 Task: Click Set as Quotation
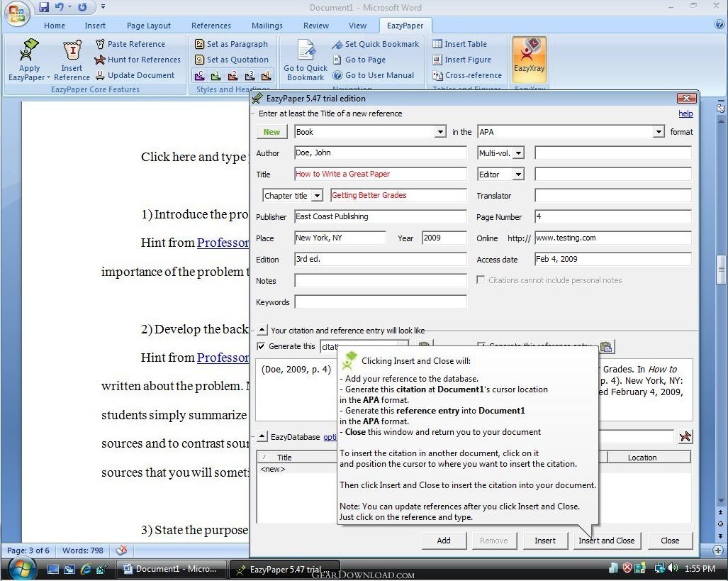pos(232,60)
